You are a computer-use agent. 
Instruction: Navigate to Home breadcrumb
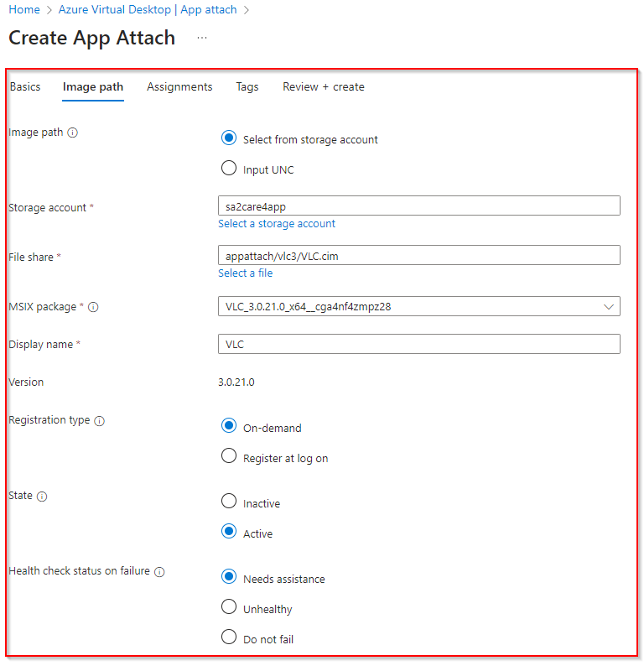24,10
